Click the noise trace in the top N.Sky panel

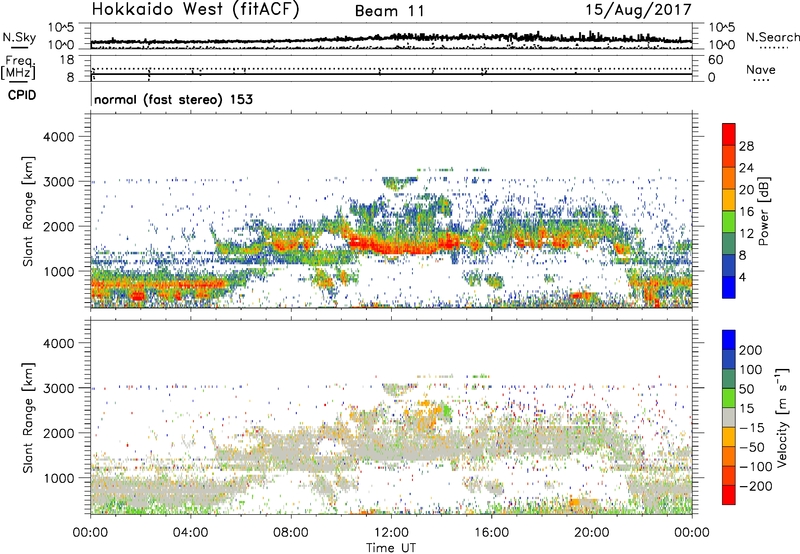pyautogui.click(x=391, y=38)
